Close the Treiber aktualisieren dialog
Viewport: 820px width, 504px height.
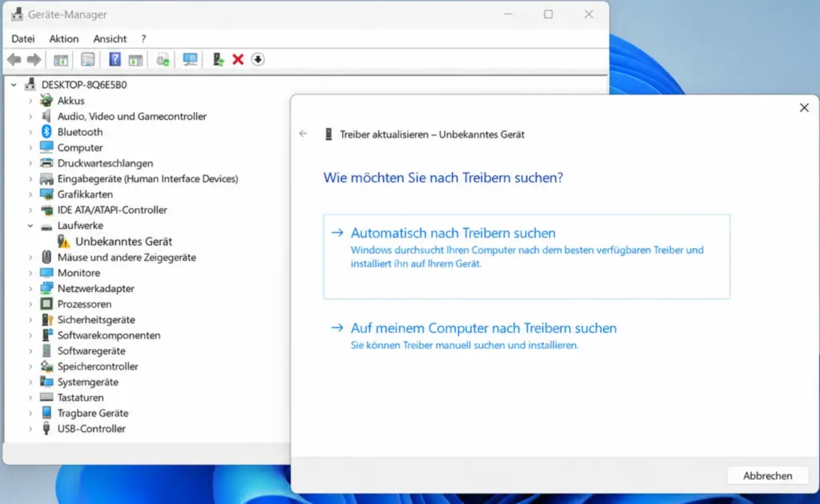804,107
